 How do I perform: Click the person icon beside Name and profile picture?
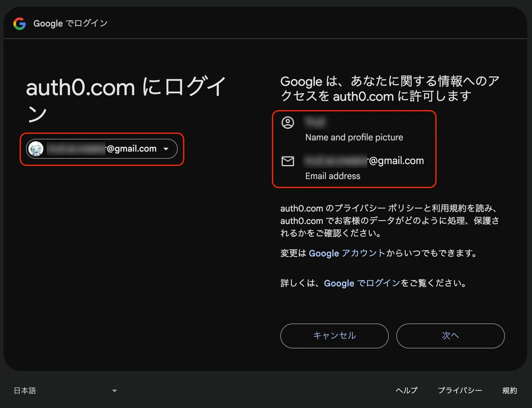point(288,122)
